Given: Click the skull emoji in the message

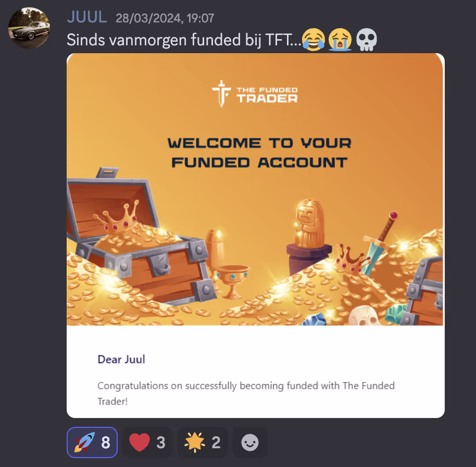Looking at the screenshot, I should pyautogui.click(x=367, y=40).
